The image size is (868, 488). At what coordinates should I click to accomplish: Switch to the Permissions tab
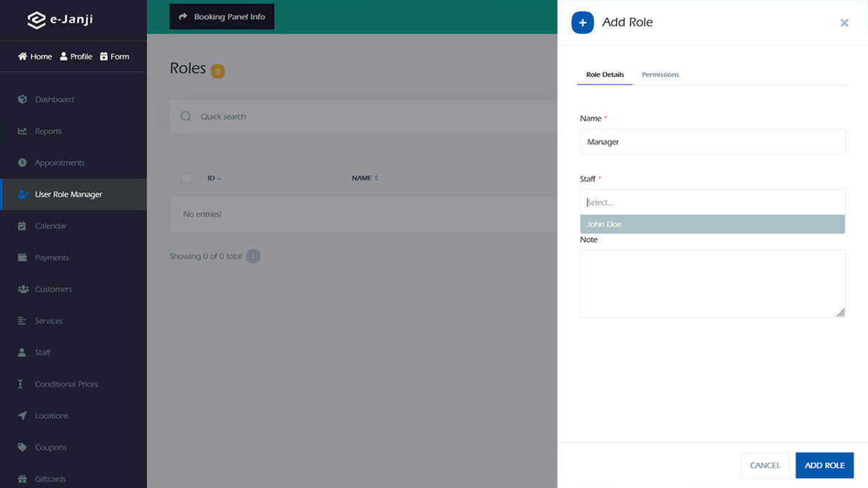[x=660, y=74]
